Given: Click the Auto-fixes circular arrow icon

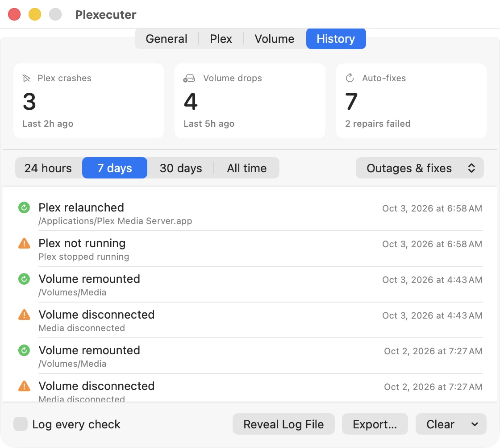Looking at the screenshot, I should [350, 78].
